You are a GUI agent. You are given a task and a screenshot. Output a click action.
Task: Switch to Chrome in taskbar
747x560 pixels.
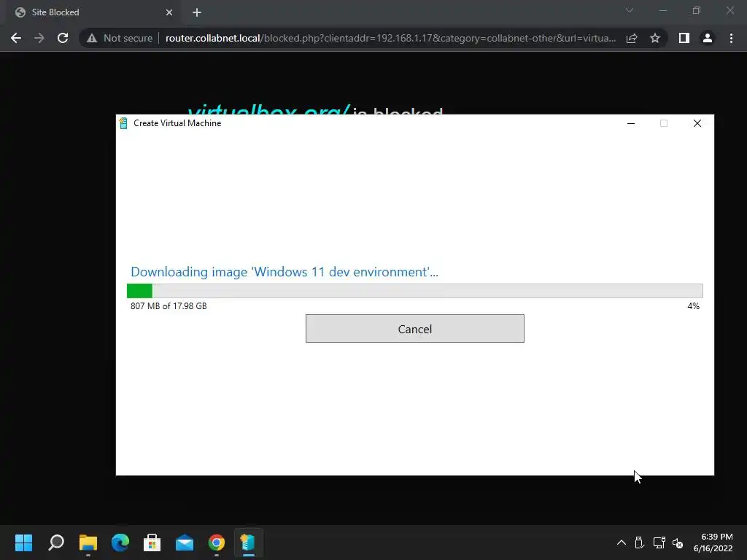[x=216, y=542]
